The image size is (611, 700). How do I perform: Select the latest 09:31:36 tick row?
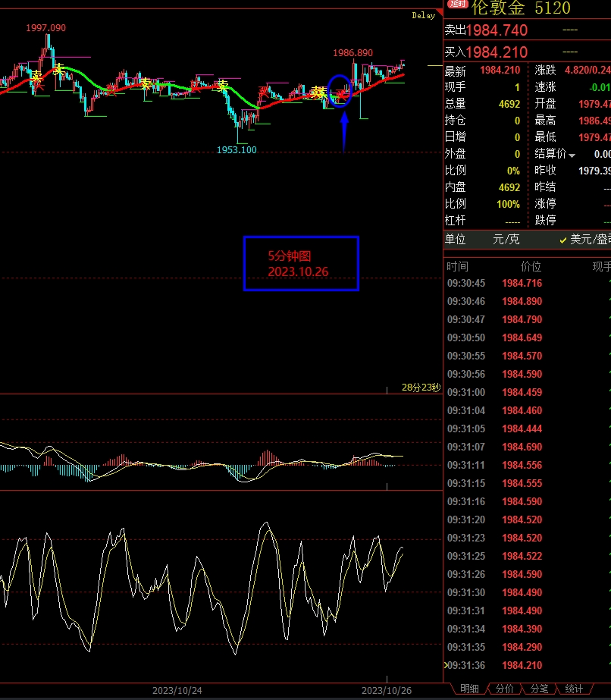(x=528, y=665)
